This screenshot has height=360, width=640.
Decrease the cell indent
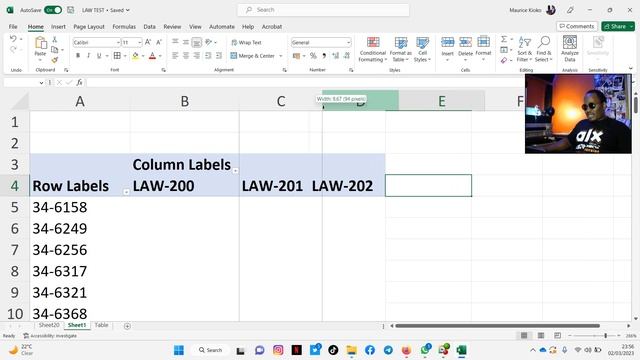click(x=208, y=56)
